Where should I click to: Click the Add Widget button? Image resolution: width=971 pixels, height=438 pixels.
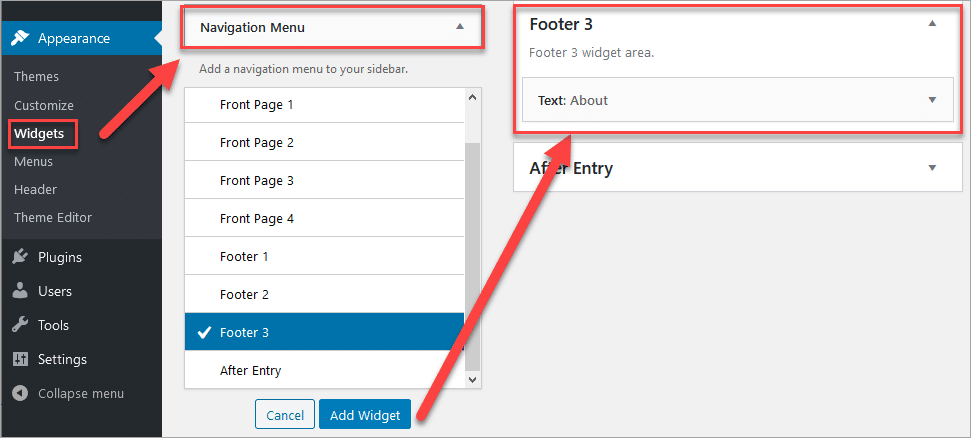click(365, 414)
